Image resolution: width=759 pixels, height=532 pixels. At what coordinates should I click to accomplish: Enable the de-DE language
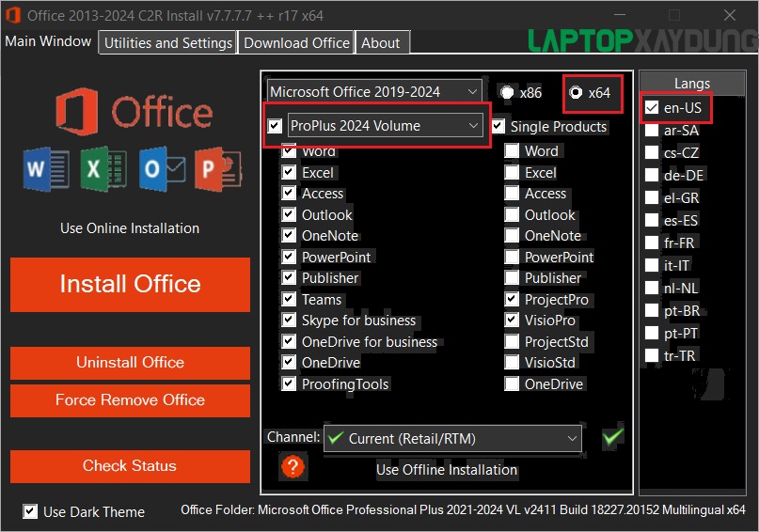tap(652, 175)
